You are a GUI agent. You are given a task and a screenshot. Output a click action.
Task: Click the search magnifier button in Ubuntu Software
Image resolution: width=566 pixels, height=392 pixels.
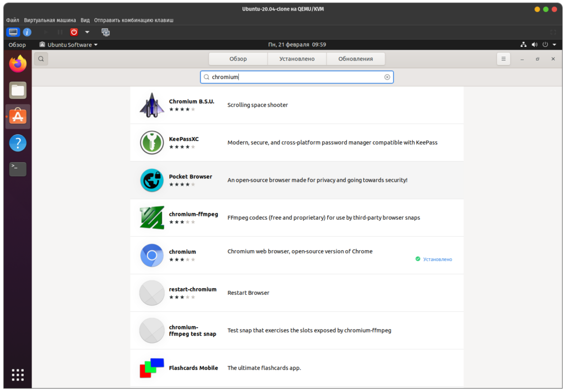(x=41, y=59)
